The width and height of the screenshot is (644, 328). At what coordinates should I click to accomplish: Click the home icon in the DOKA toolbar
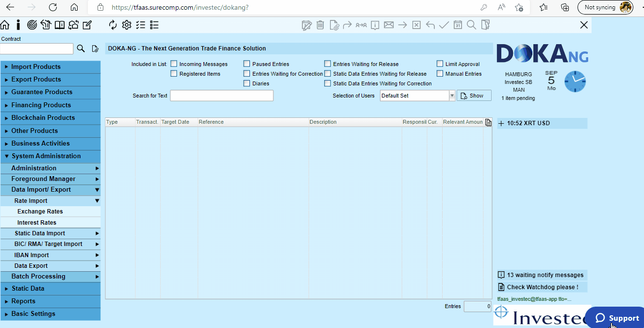[x=5, y=25]
